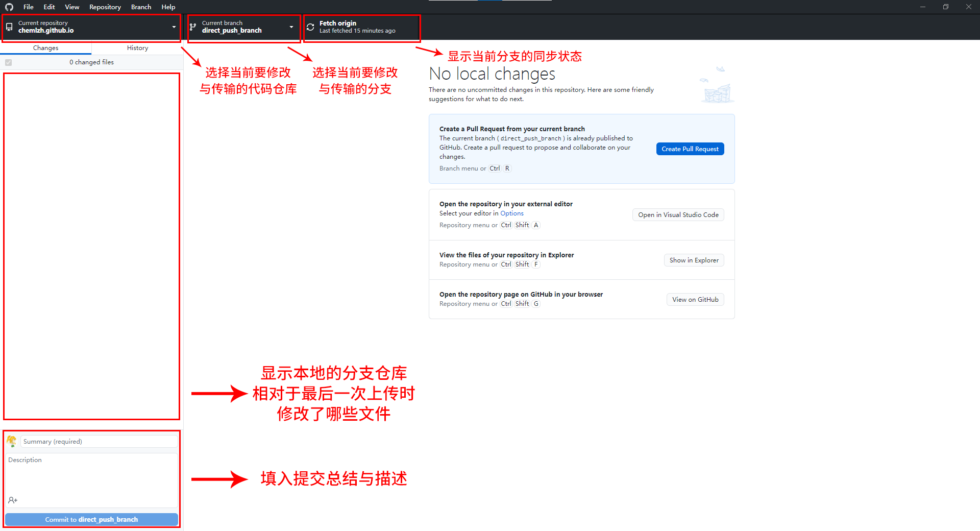This screenshot has height=531, width=980.
Task: Click the repository monitor icon
Action: (x=9, y=27)
